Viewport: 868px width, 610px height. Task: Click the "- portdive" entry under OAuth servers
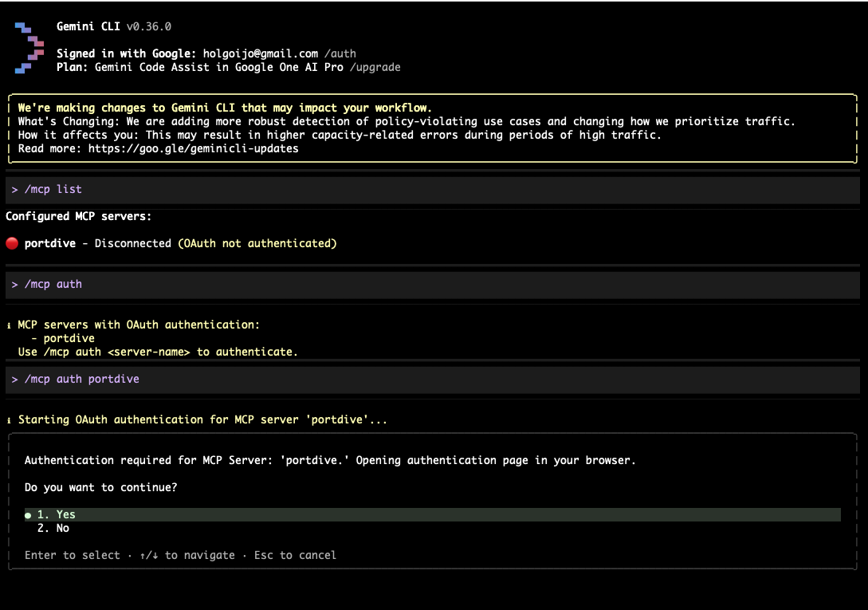[62, 339]
